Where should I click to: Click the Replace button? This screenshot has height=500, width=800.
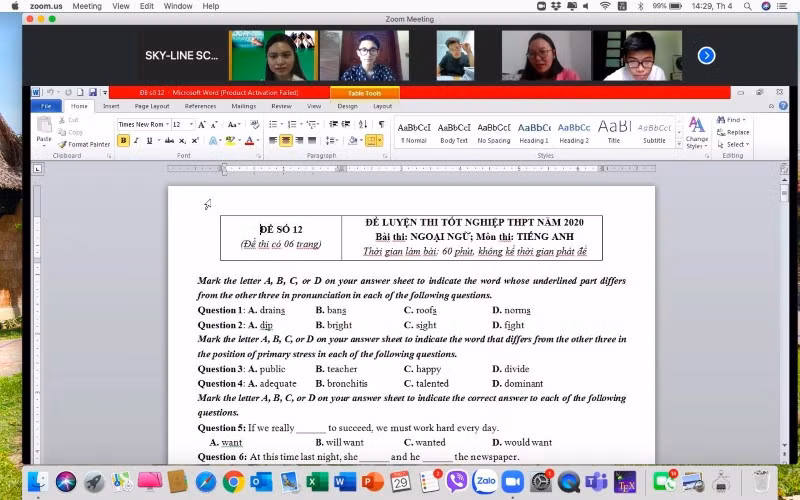click(x=737, y=132)
